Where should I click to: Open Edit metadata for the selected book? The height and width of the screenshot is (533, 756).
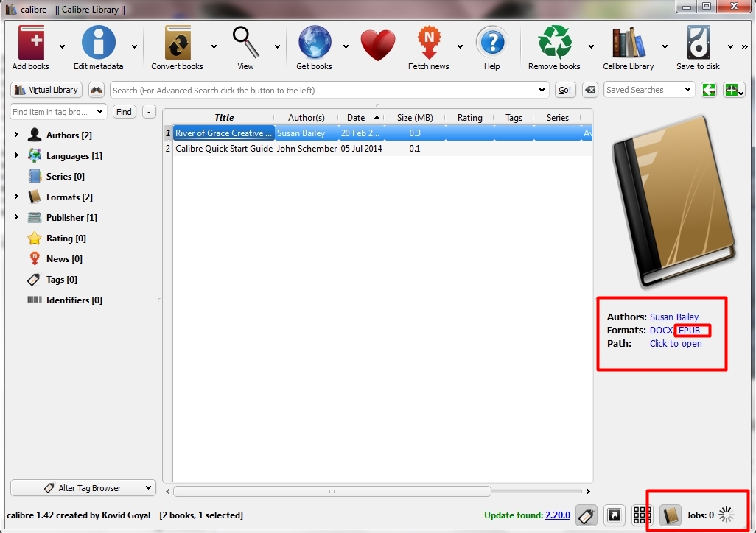tap(99, 43)
